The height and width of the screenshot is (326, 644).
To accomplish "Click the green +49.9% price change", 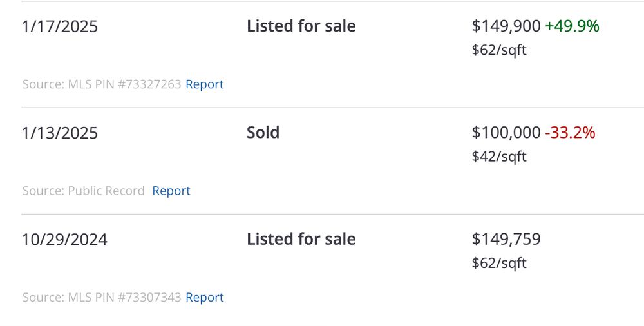I will [x=572, y=26].
